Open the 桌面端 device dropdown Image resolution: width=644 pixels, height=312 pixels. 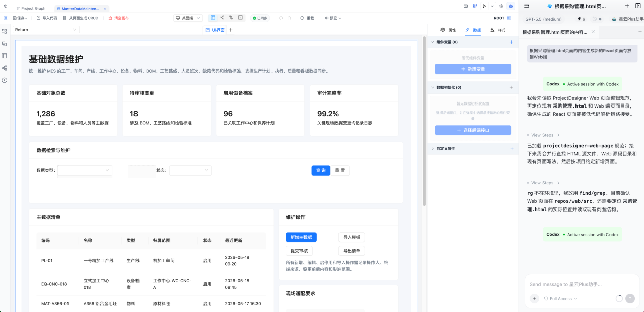tap(188, 18)
